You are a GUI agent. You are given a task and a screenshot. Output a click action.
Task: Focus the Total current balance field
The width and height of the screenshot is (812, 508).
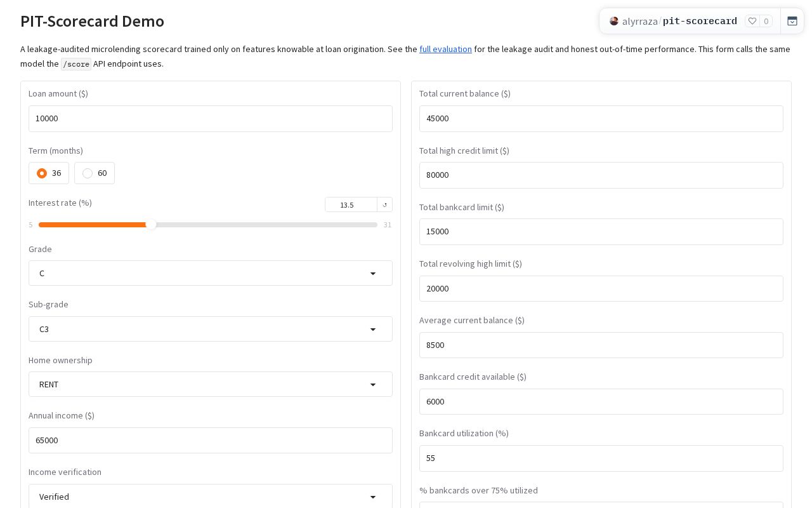coord(601,119)
